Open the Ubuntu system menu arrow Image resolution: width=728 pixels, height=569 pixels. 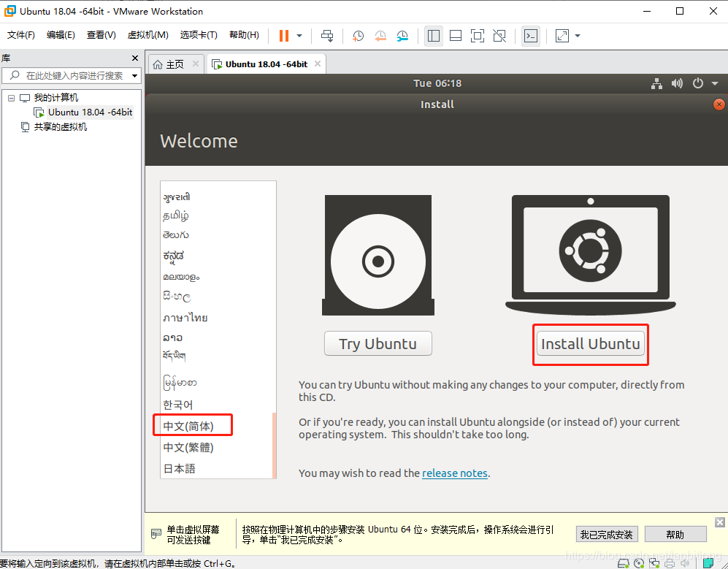[715, 83]
